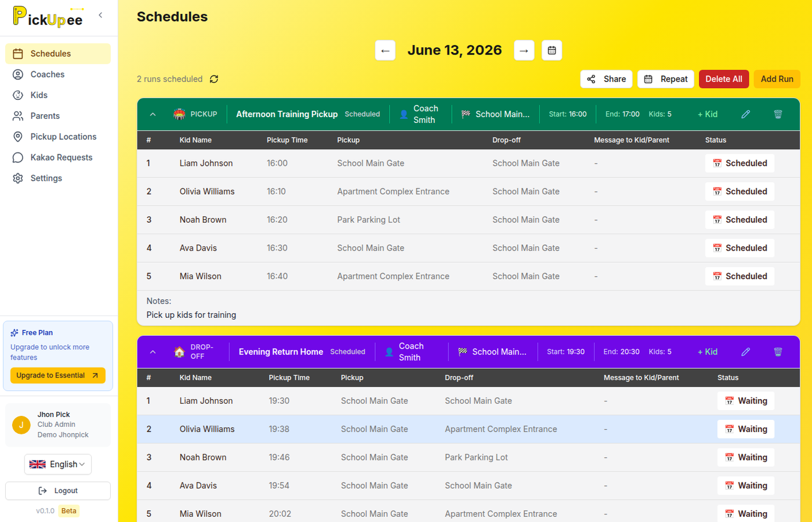Click 'Pick up kids for training' note
Viewport: 812px width, 522px height.
191,315
